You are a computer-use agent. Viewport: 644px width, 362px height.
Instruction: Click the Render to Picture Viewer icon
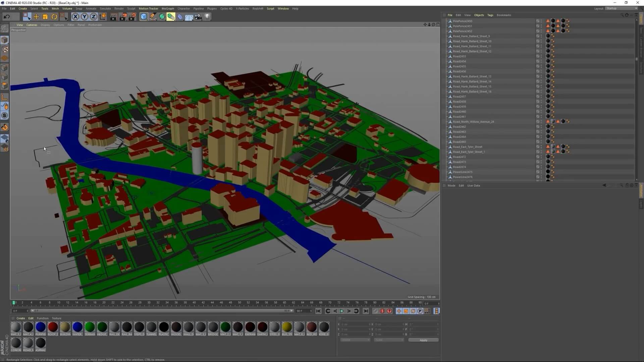[123, 17]
